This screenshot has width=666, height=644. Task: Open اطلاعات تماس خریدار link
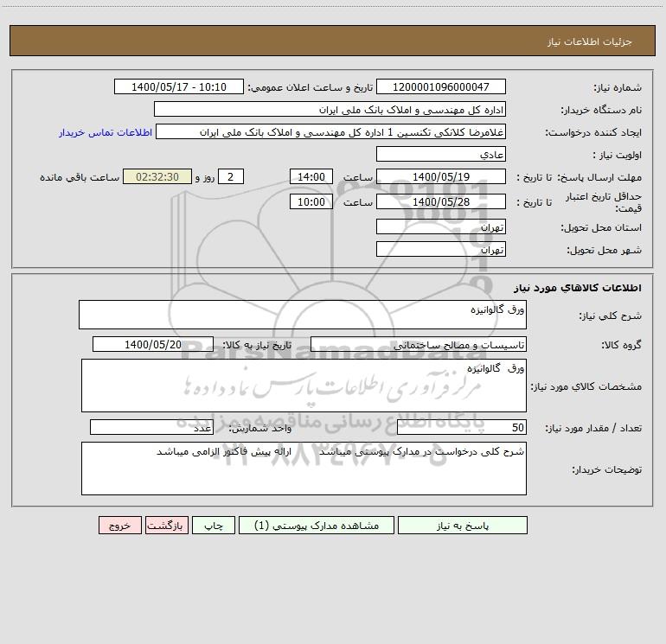[x=106, y=132]
